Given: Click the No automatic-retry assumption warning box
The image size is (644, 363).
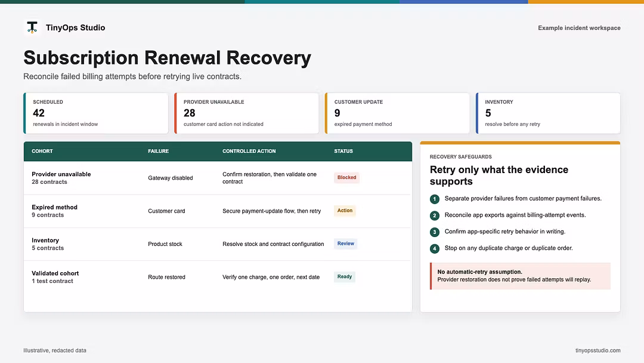Looking at the screenshot, I should [520, 276].
